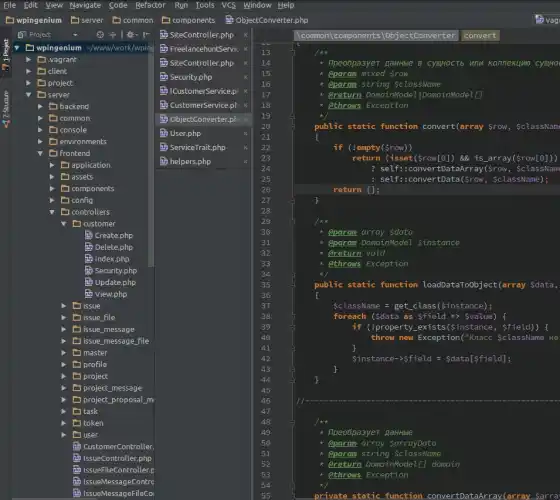The height and width of the screenshot is (500, 560).
Task: Click wpingenium folder icon in breadcrumb bar
Action: coord(10,20)
